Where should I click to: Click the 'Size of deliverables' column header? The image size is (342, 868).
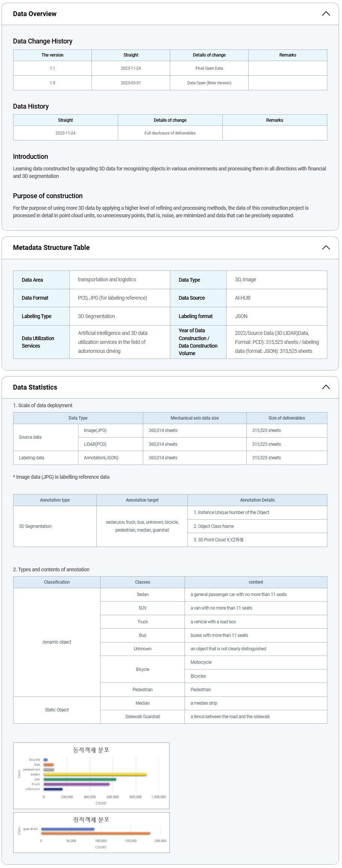click(286, 418)
